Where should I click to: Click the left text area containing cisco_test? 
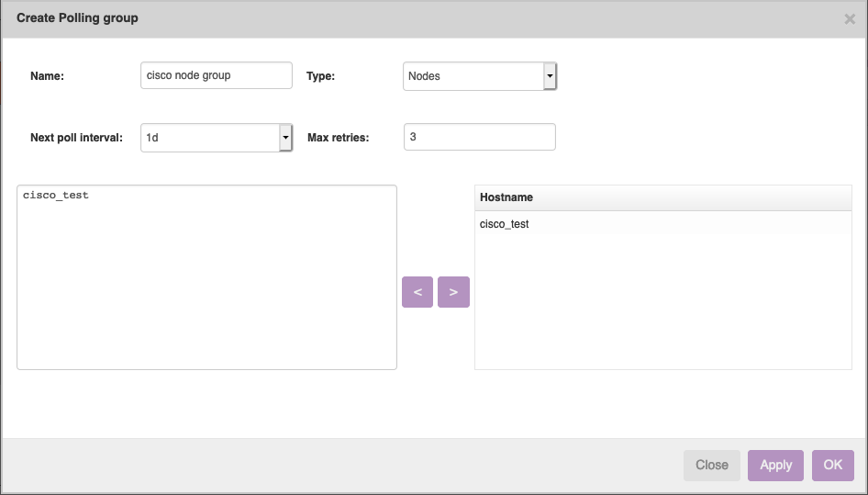pos(207,277)
